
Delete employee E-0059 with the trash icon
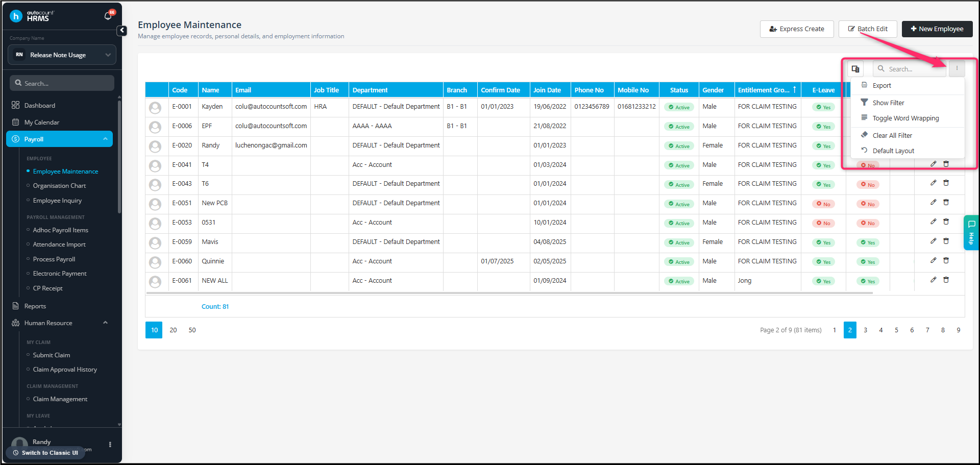[946, 241]
